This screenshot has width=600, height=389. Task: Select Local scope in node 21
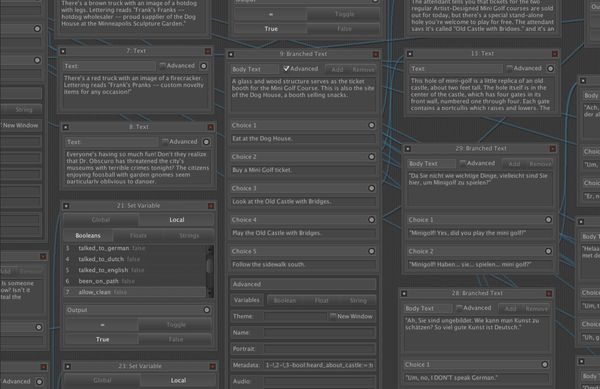pyautogui.click(x=176, y=220)
